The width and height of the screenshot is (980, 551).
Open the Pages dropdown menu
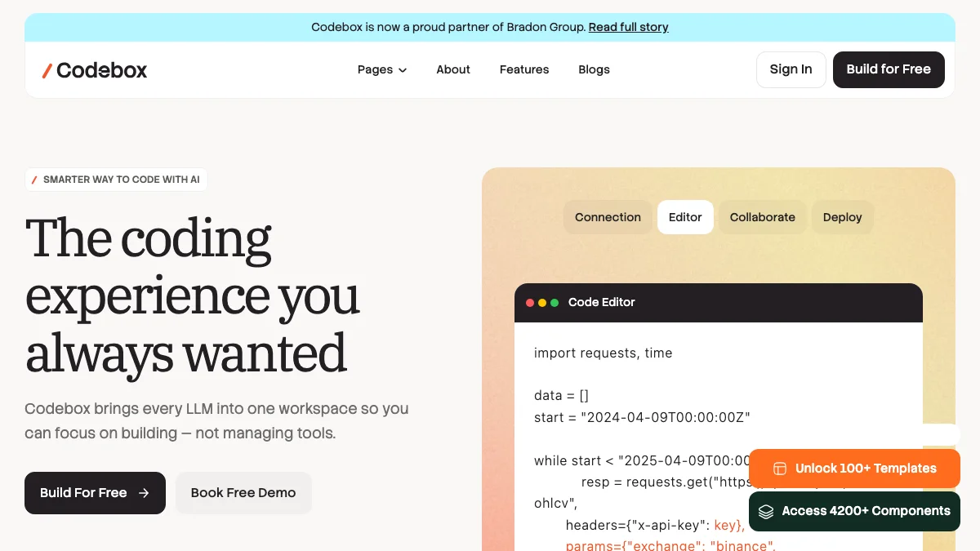[x=382, y=69]
